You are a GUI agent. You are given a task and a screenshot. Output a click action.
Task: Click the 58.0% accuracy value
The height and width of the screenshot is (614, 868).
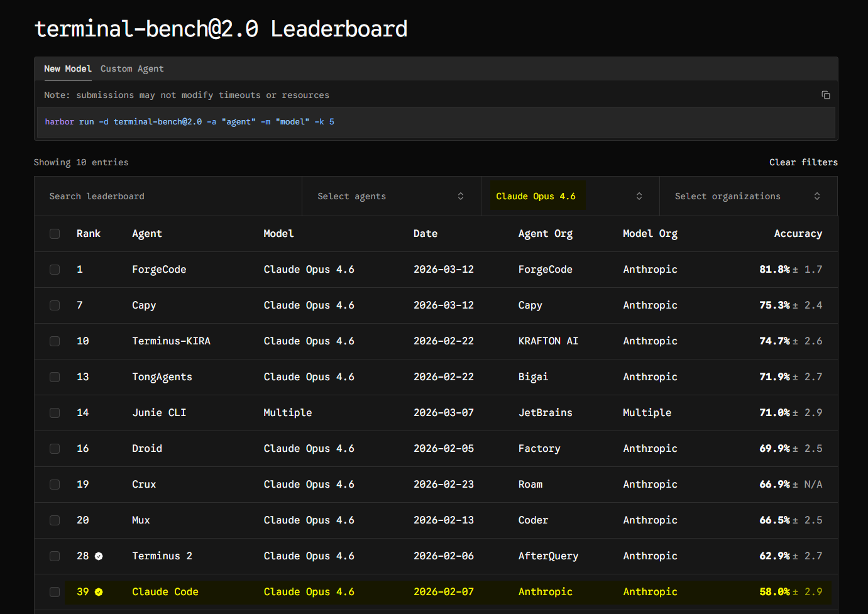click(x=774, y=592)
